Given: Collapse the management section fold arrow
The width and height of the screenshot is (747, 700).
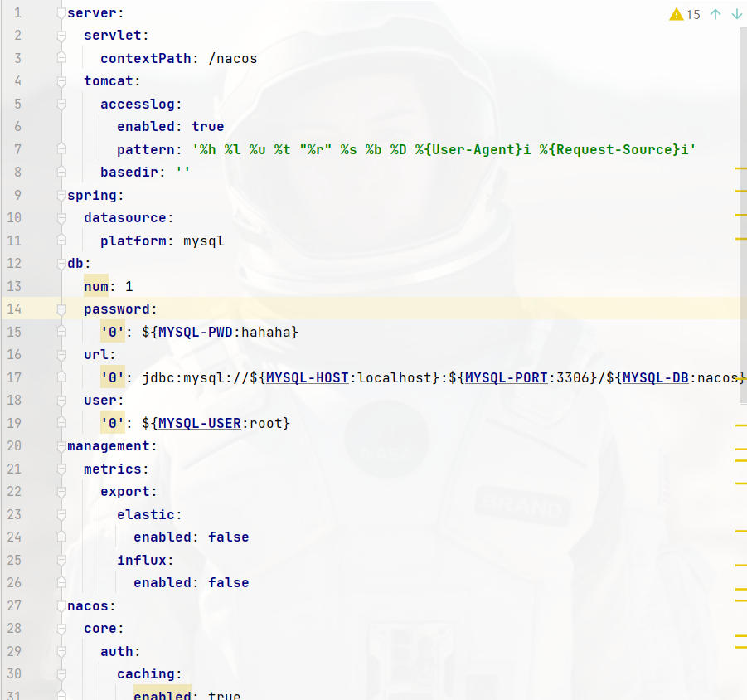Looking at the screenshot, I should 60,445.
